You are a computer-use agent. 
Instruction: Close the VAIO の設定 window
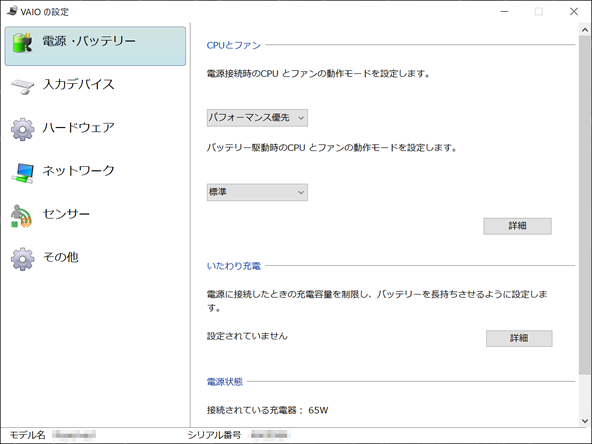coord(574,12)
